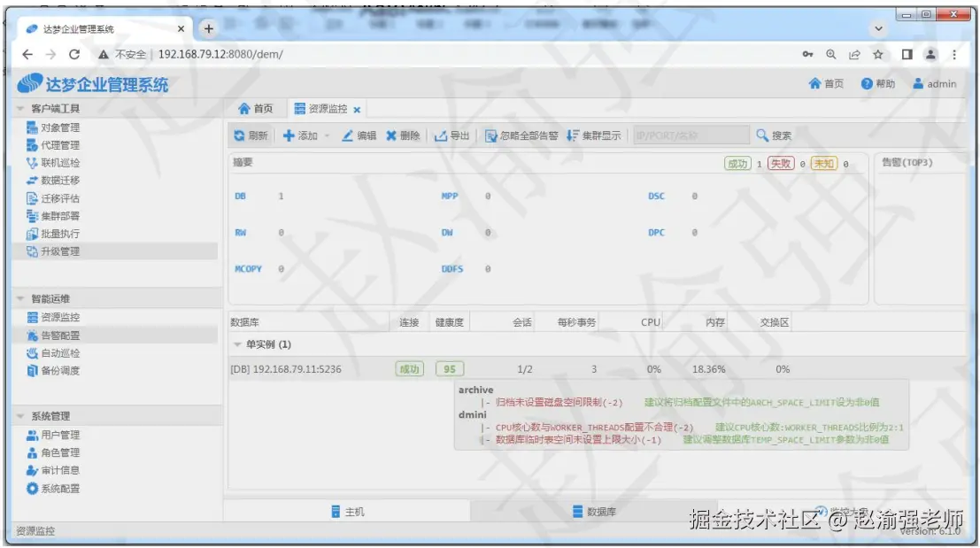Reload the browser page
This screenshot has width=980, height=548.
pyautogui.click(x=74, y=54)
